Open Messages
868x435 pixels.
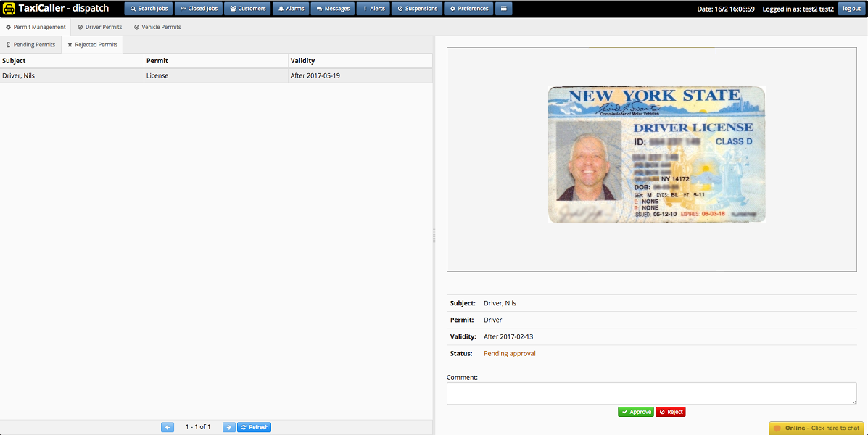tap(333, 9)
